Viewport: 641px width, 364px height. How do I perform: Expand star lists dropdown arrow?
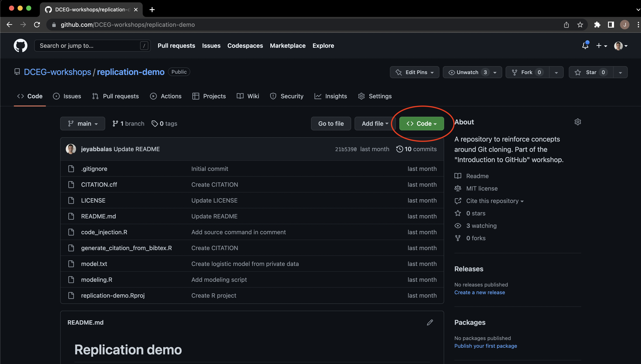(x=620, y=72)
